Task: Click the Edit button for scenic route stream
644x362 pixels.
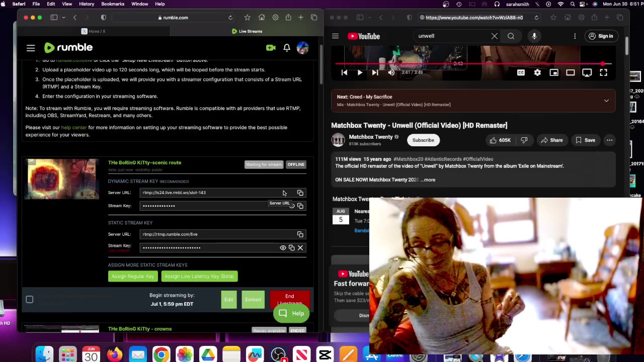Action: pos(229,300)
